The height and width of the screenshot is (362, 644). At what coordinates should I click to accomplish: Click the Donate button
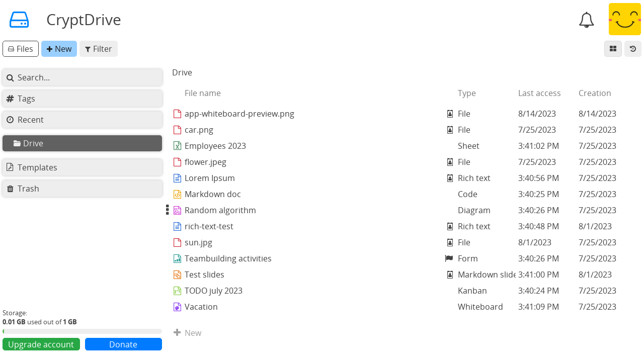tap(123, 344)
